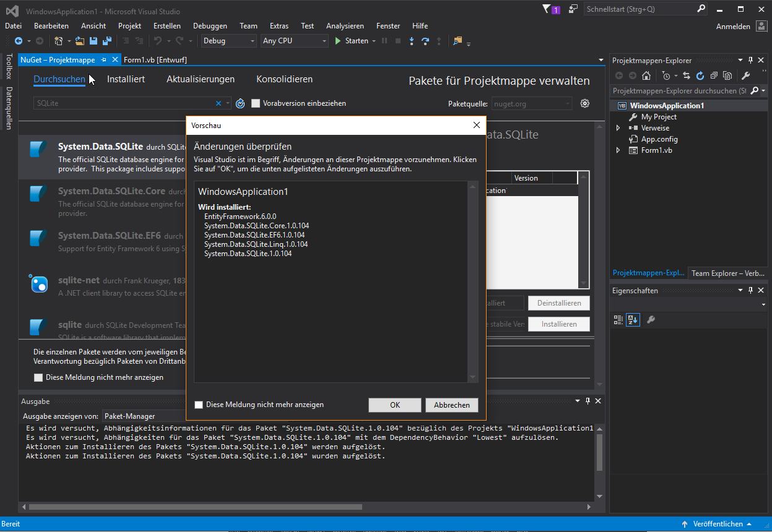Screen dimensions: 772x532
Task: Click the step into debug icon
Action: (412, 41)
